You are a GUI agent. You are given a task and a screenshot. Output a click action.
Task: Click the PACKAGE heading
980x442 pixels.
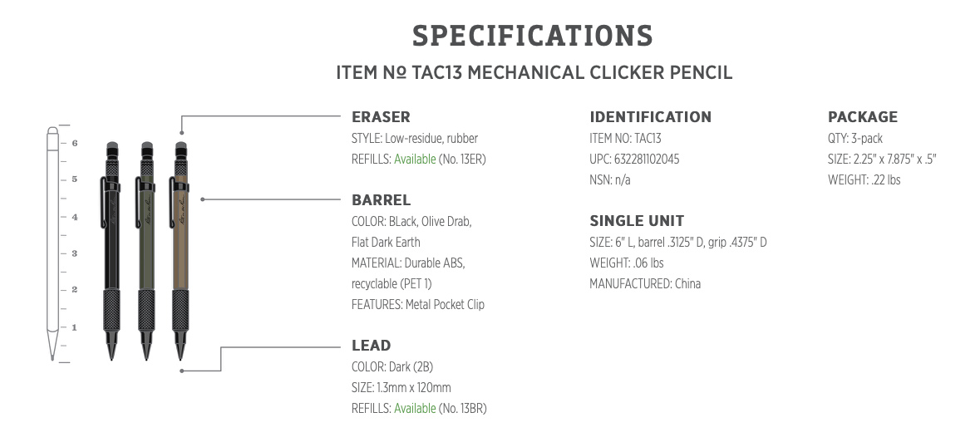tap(863, 117)
